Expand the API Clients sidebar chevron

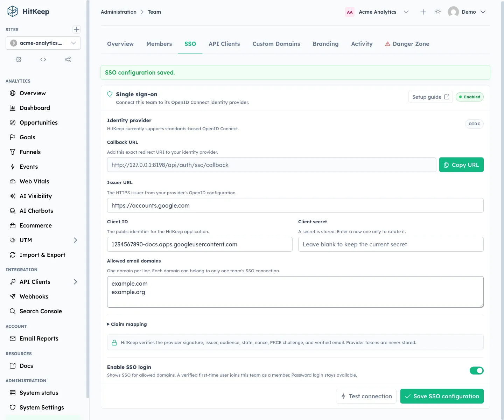75,282
